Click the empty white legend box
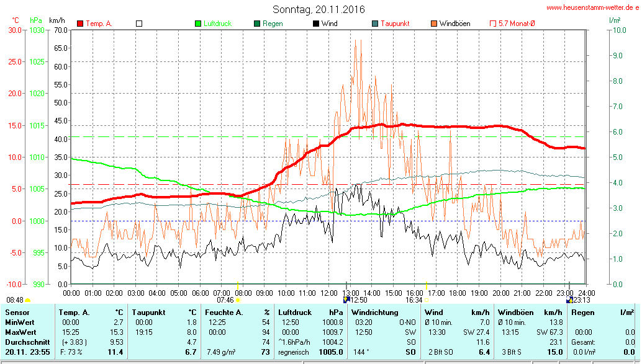The image size is (642, 364). pyautogui.click(x=139, y=24)
